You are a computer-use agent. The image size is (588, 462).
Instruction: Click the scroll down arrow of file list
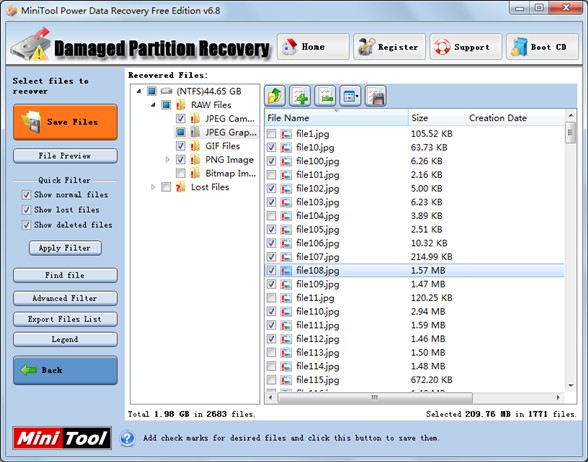click(570, 385)
